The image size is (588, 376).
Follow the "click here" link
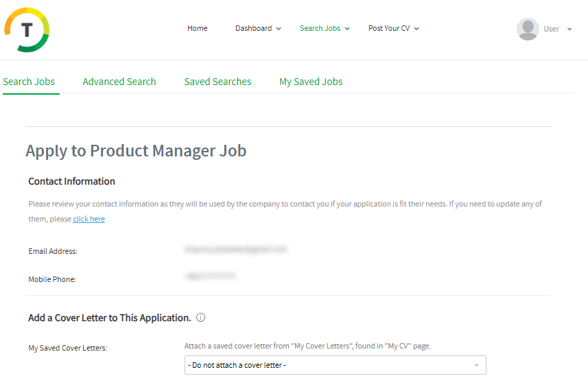coord(89,219)
